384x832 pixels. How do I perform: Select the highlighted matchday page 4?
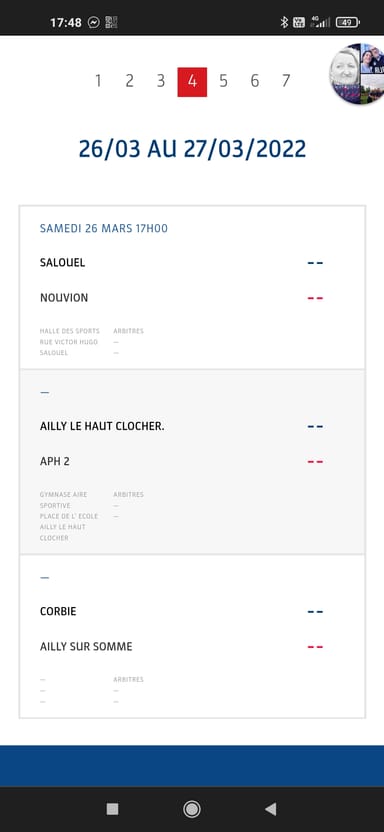tap(192, 82)
